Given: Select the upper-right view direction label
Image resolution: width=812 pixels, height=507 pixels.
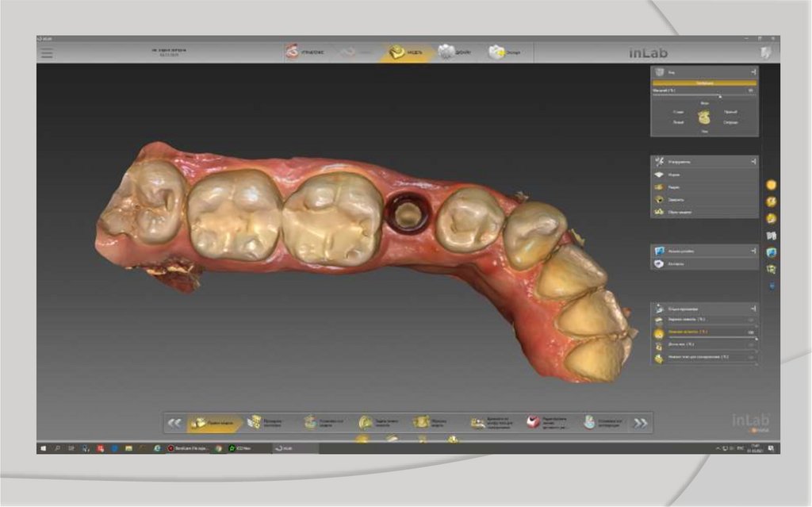Looking at the screenshot, I should 730,112.
